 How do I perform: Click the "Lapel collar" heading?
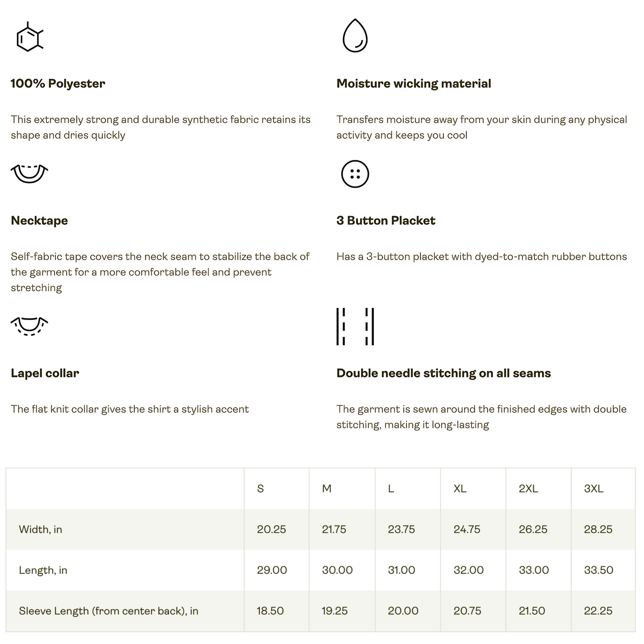(45, 373)
